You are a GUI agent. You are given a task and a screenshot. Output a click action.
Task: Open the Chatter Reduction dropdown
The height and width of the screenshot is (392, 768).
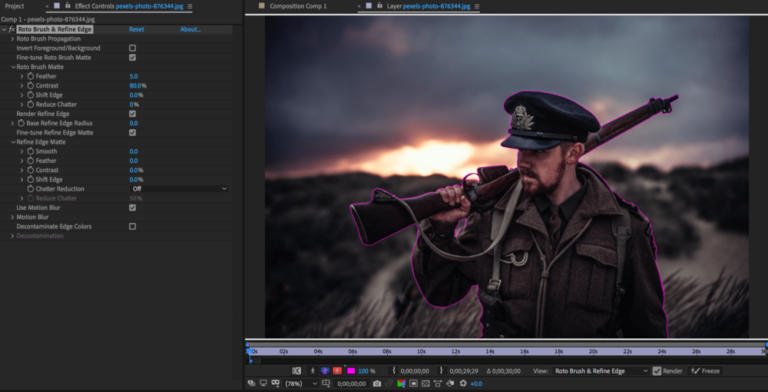[x=179, y=189]
